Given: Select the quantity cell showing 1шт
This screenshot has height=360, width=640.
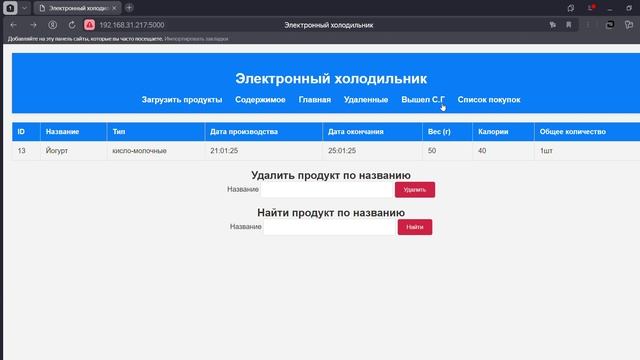Looking at the screenshot, I should click(587, 151).
